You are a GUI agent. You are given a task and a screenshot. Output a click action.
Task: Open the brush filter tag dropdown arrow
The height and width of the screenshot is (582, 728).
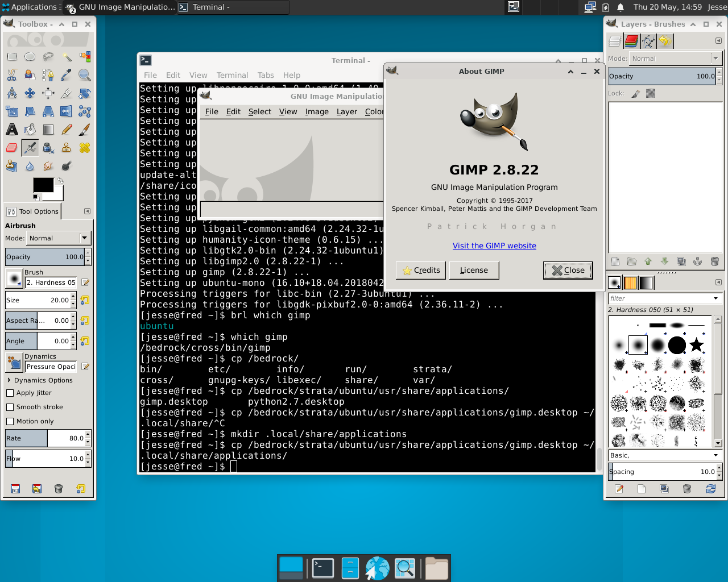point(715,298)
